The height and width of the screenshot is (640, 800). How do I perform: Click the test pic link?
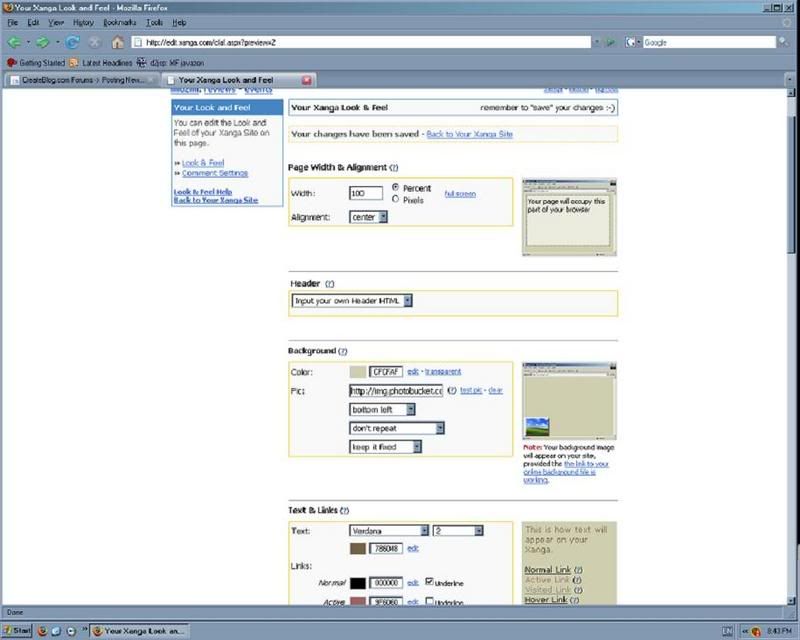pyautogui.click(x=471, y=390)
